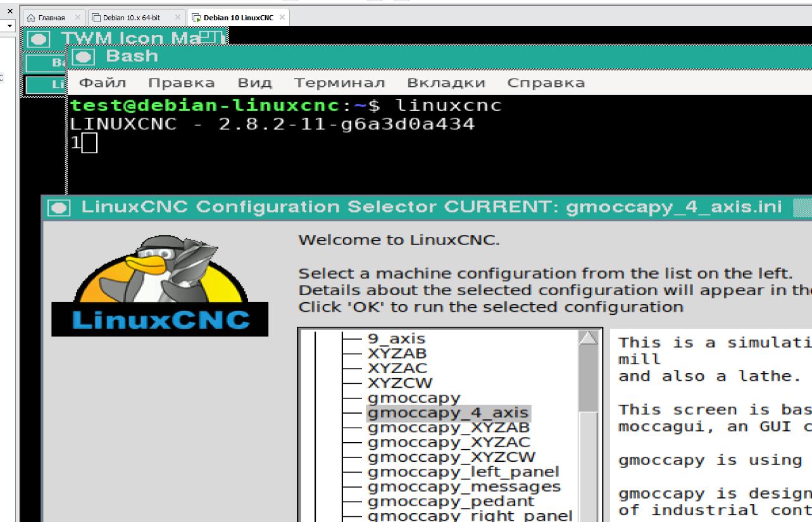Select the gmoccapy_messages configuration
This screenshot has width=812, height=522.
(465, 487)
